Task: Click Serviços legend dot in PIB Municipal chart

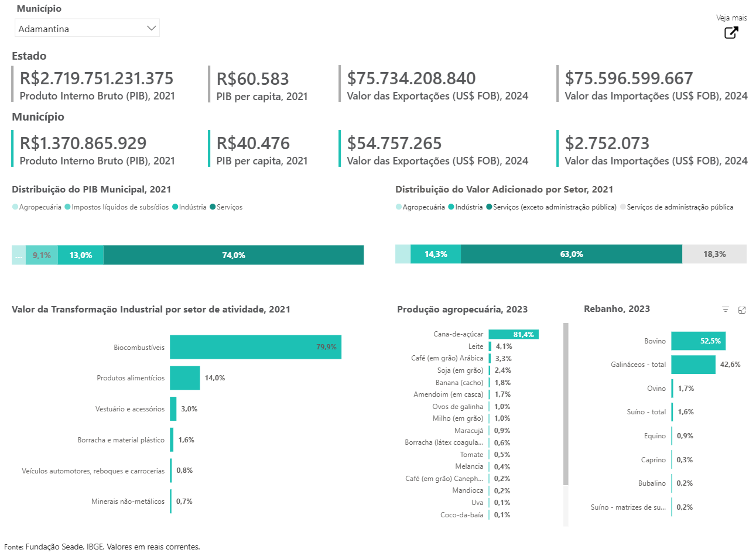Action: point(213,207)
